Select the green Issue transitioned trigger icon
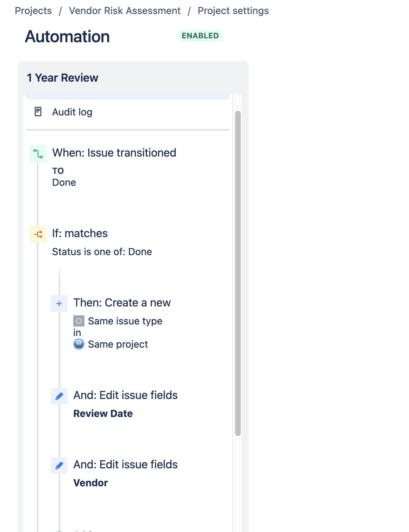 pyautogui.click(x=38, y=154)
